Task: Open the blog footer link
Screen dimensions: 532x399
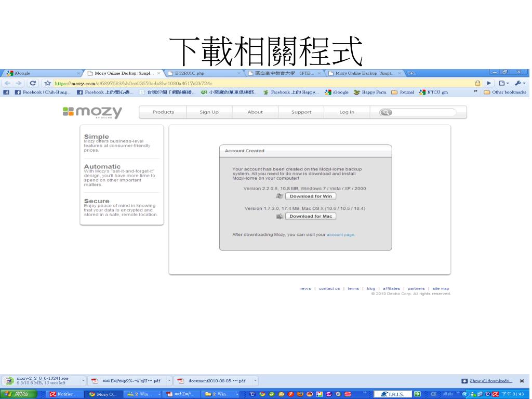Action: (x=371, y=288)
